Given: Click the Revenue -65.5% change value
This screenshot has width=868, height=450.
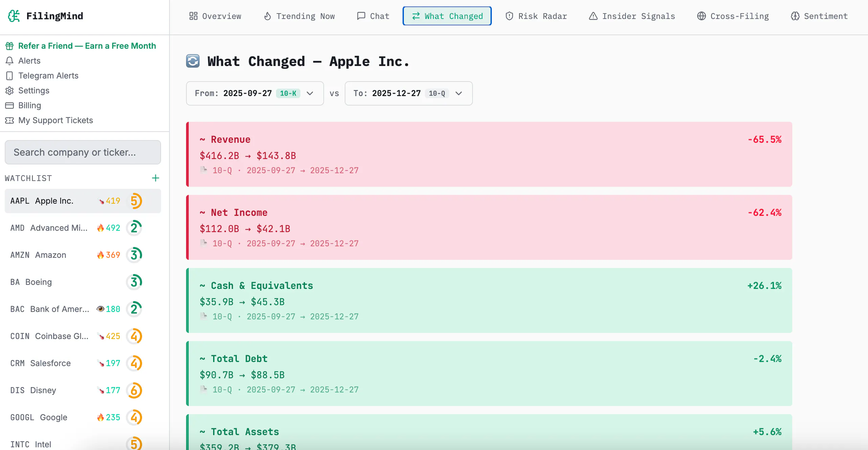Looking at the screenshot, I should point(764,140).
